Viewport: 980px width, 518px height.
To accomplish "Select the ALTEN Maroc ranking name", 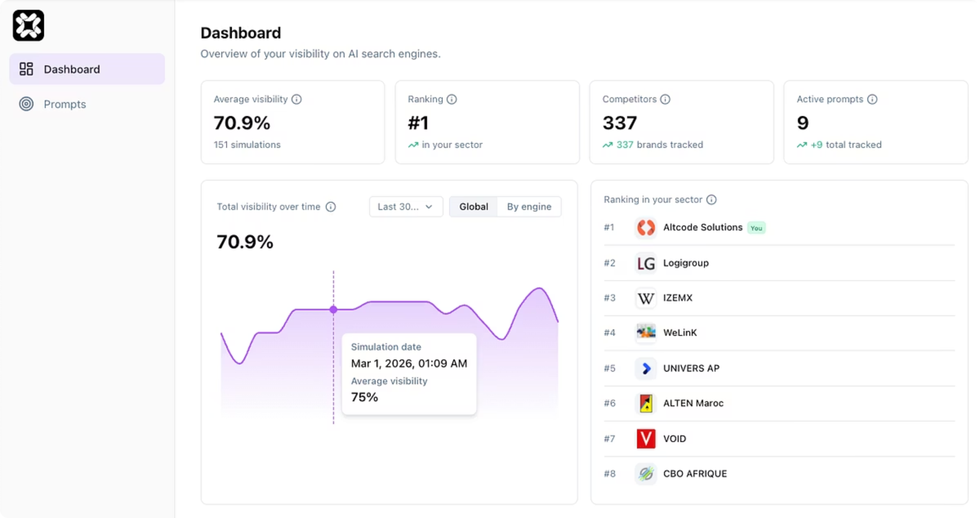I will 693,403.
